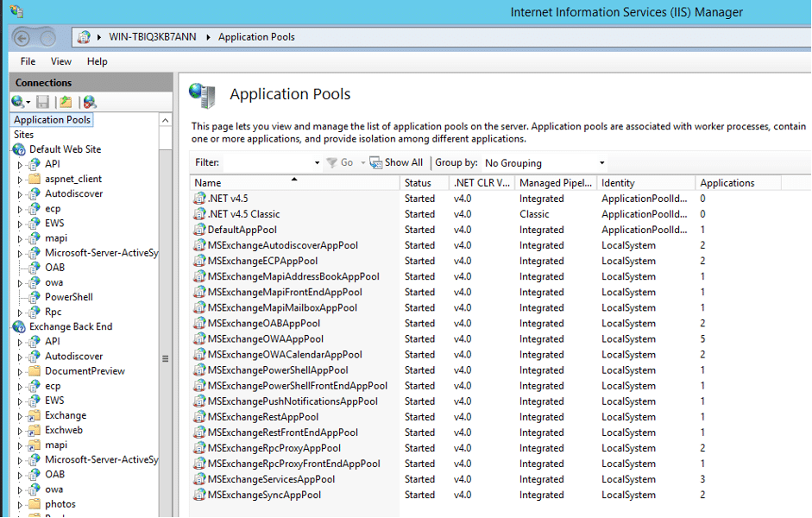Click the PowerShell application icon under Default Web Site
812x518 pixels.
(x=35, y=297)
